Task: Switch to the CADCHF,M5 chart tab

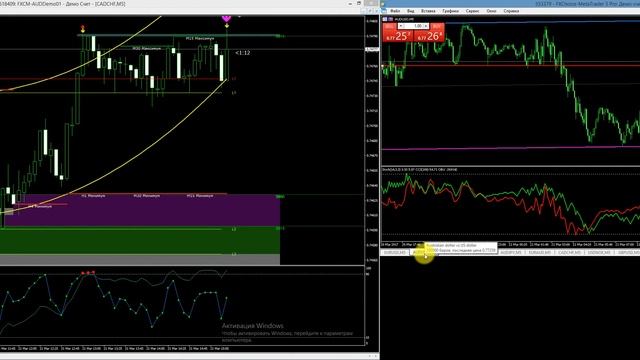Action: (569, 253)
